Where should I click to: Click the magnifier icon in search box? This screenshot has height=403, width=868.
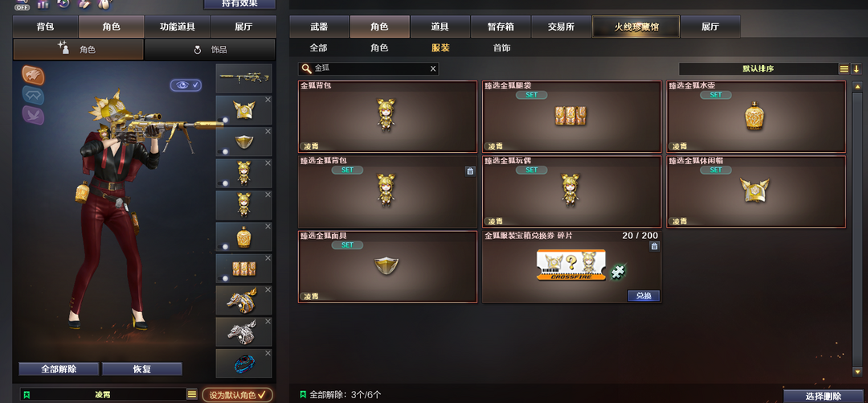[306, 68]
